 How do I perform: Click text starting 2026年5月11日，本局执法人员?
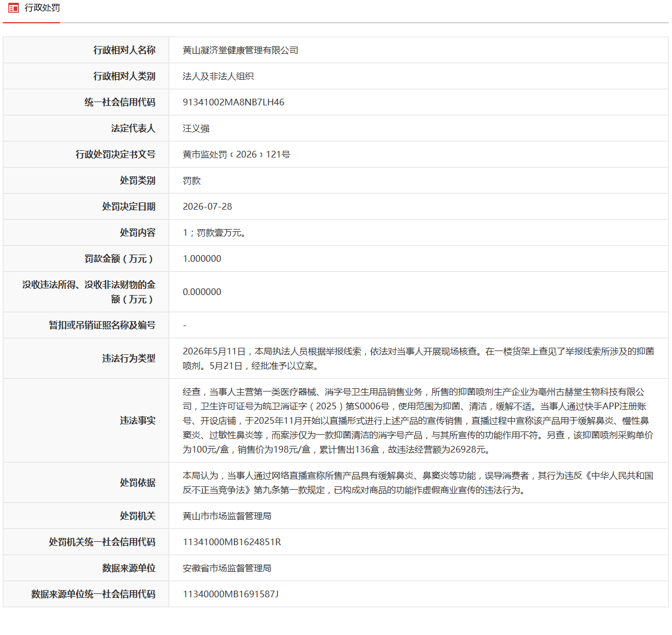[418, 358]
